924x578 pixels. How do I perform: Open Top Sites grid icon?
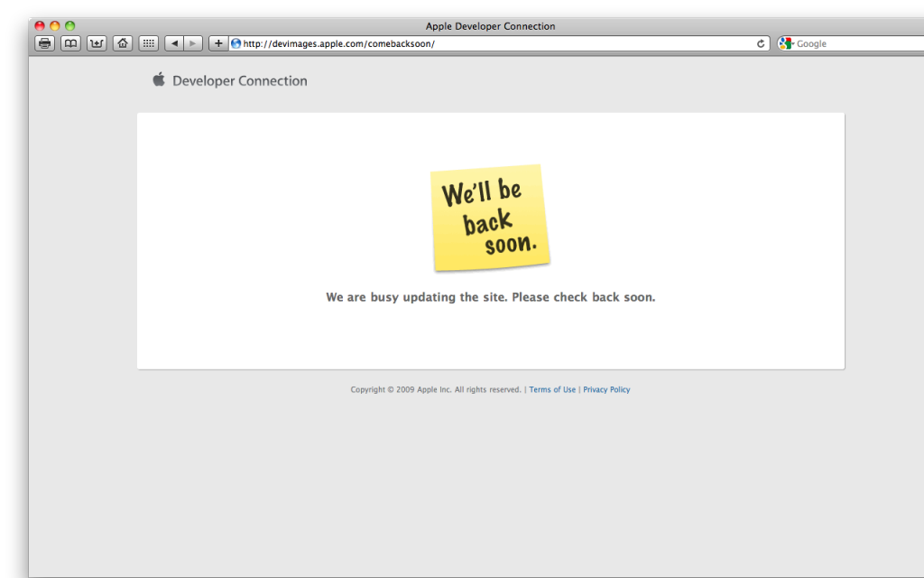tap(149, 43)
